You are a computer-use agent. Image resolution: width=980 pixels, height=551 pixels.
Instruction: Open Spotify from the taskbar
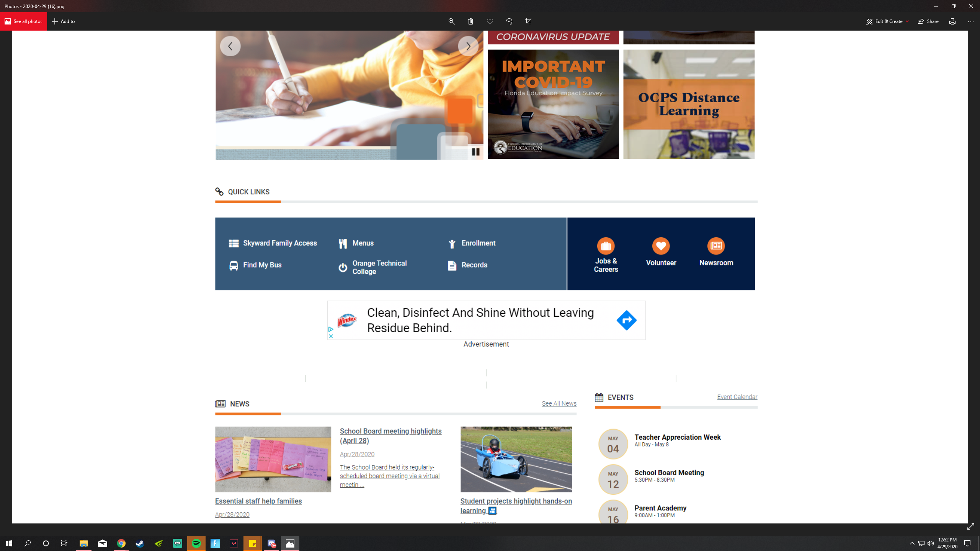point(196,543)
